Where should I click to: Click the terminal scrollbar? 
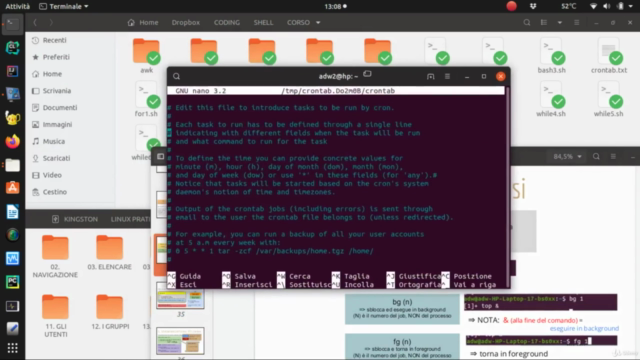pos(507,187)
